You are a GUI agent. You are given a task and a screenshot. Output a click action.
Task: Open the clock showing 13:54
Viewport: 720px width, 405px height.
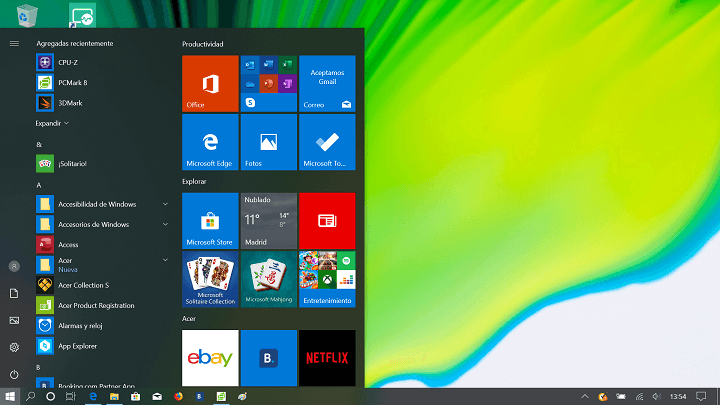coord(678,396)
